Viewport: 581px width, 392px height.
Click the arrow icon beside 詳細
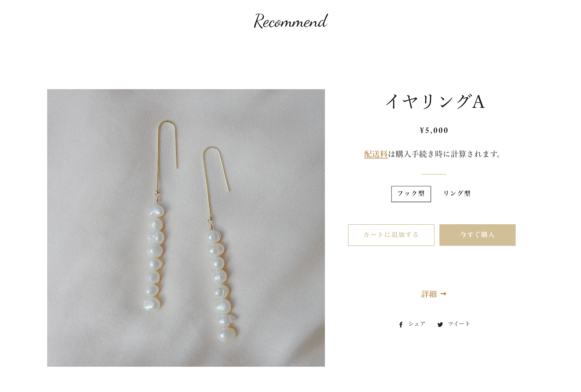pos(443,294)
